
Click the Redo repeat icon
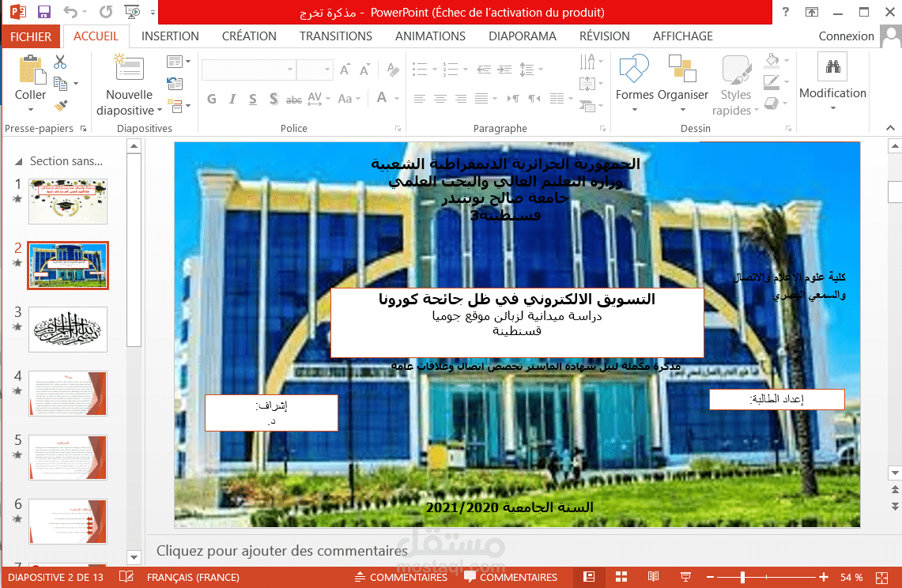tap(106, 12)
